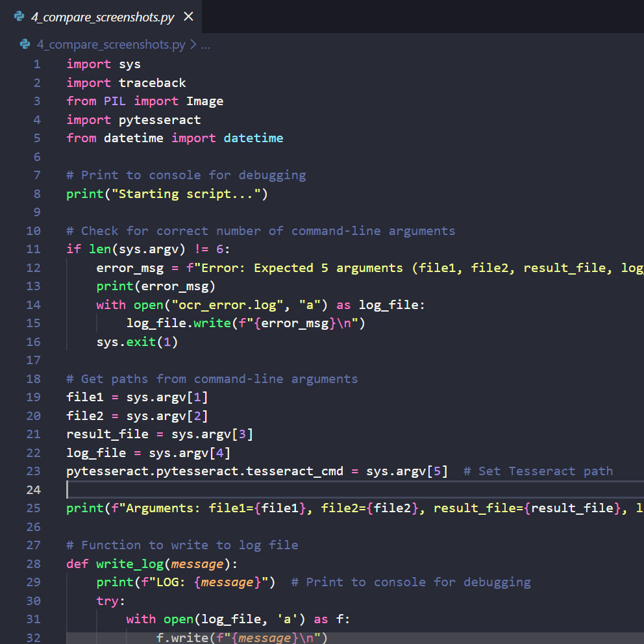This screenshot has width=644, height=644.
Task: Select line number 11 in the gutter
Action: (x=33, y=249)
